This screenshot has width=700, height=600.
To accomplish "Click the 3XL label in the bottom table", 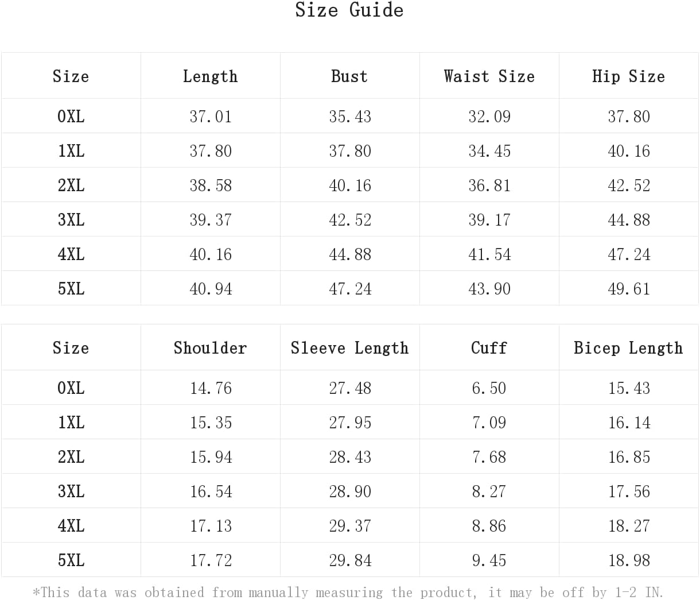I will (71, 491).
